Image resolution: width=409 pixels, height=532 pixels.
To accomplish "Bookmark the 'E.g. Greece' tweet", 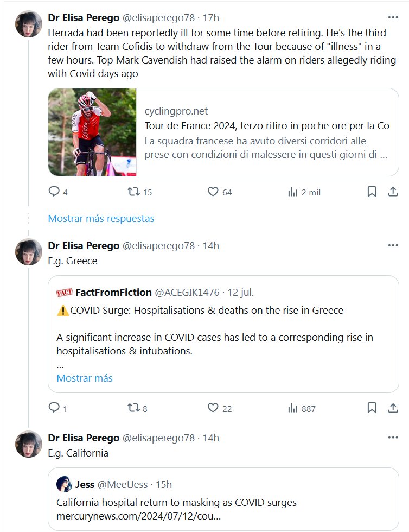I will pyautogui.click(x=372, y=408).
